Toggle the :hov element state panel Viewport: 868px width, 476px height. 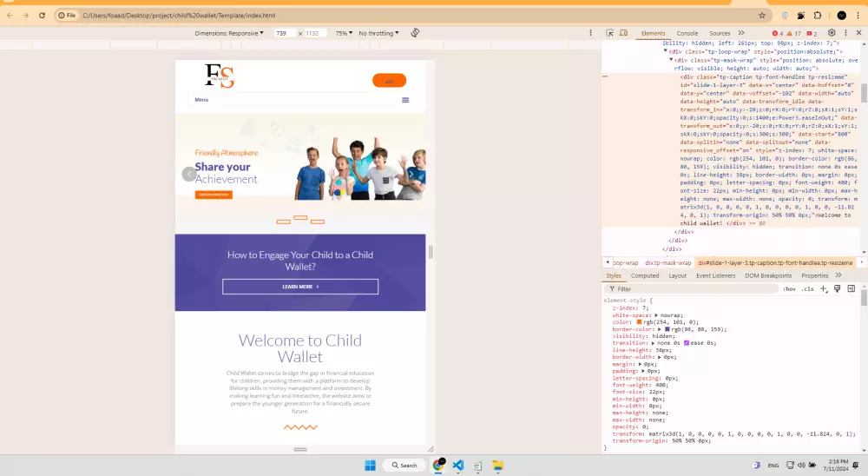789,288
